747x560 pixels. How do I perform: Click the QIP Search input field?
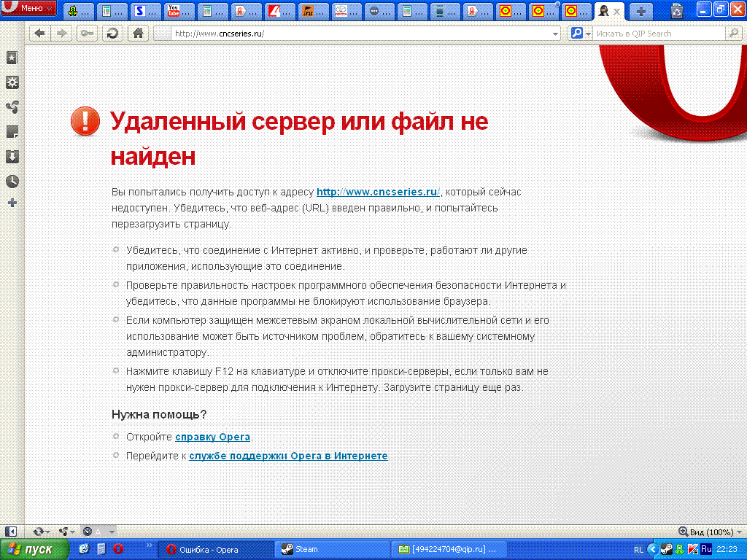pos(659,34)
